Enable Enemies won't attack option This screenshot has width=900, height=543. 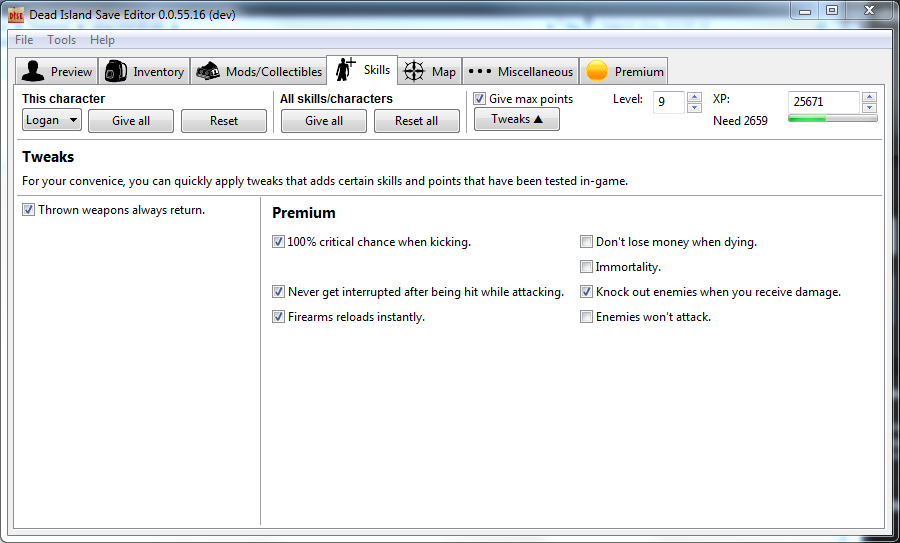coord(587,317)
